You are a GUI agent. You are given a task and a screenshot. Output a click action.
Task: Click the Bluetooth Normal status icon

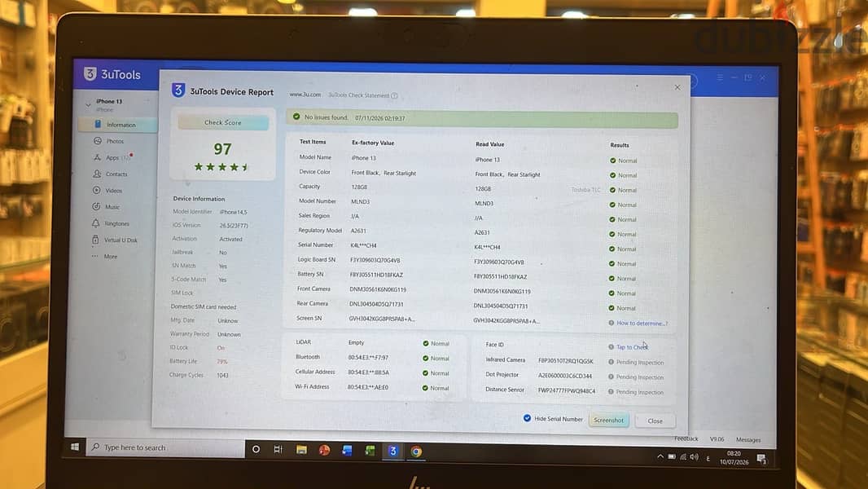426,359
